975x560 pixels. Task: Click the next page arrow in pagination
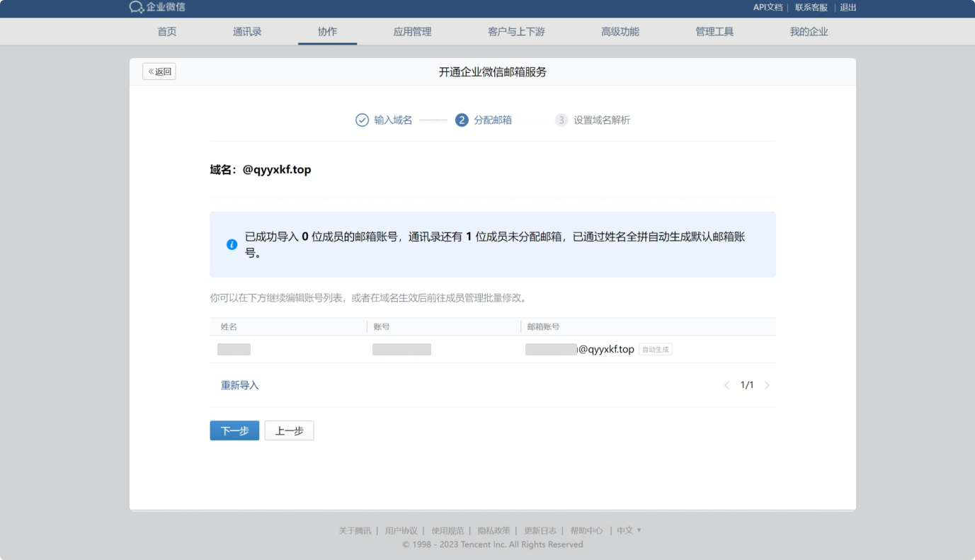[768, 385]
